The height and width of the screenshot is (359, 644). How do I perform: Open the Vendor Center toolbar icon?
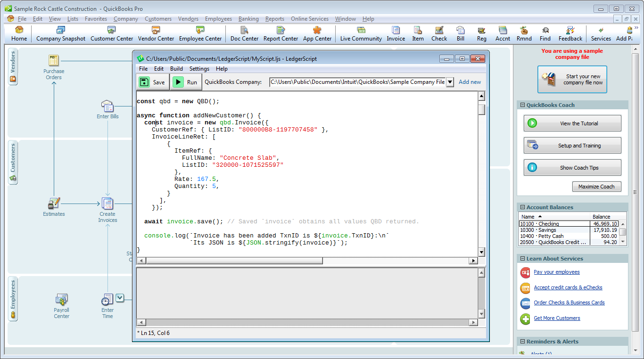[x=156, y=33]
